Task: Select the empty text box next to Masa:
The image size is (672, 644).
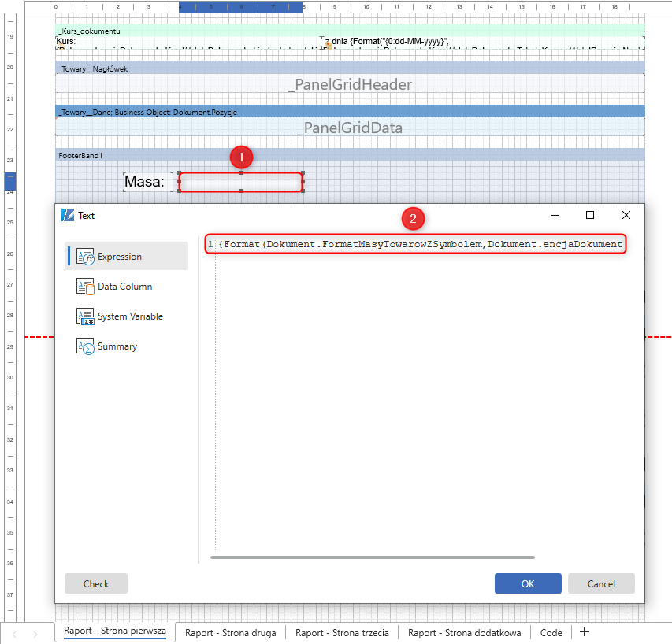Action: [x=241, y=182]
